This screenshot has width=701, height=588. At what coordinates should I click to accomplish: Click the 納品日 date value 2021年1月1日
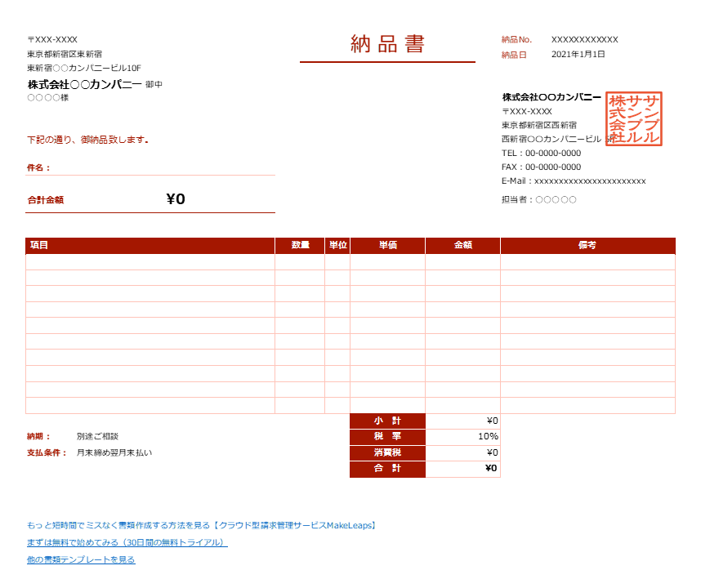click(x=578, y=54)
